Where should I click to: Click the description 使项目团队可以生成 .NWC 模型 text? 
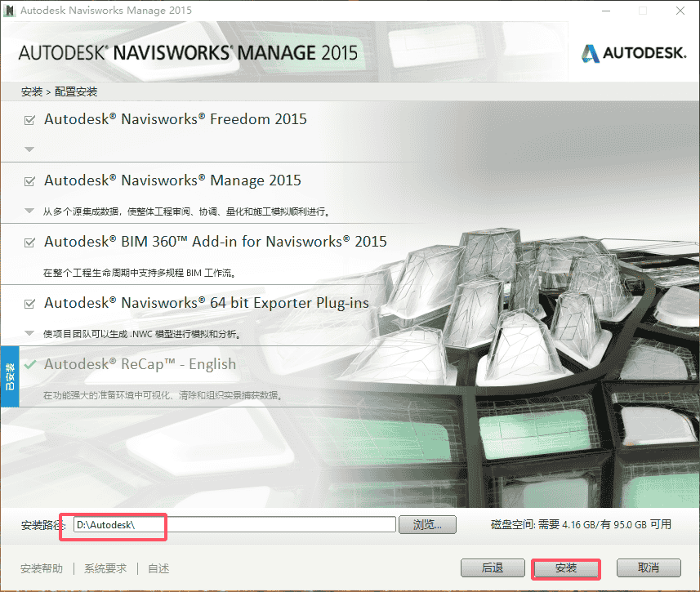click(142, 333)
